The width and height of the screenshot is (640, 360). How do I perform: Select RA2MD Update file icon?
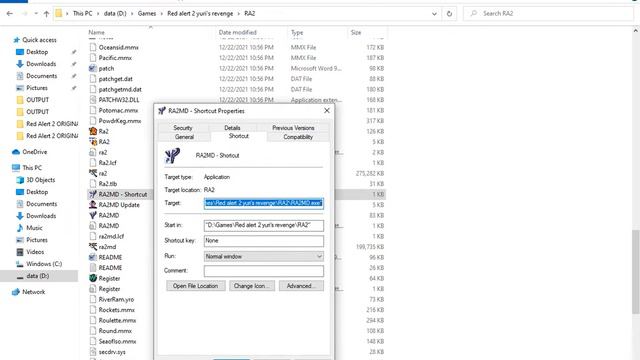pyautogui.click(x=93, y=205)
